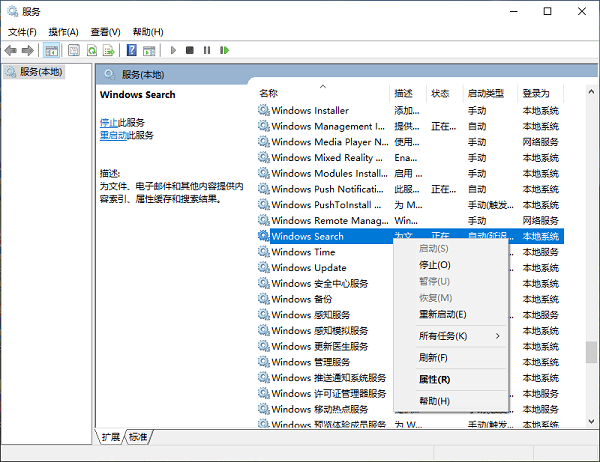Switch to the 扩展 tab
The height and width of the screenshot is (462, 600).
tap(110, 437)
